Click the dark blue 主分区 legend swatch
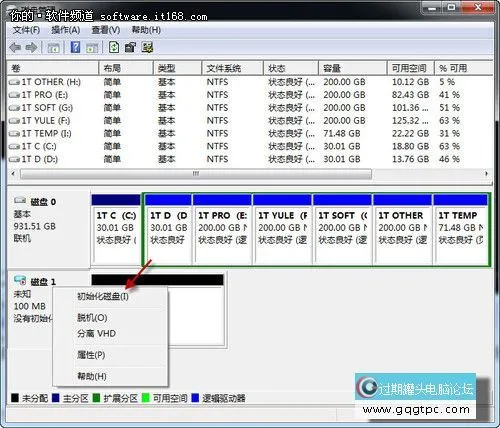The width and height of the screenshot is (500, 428). [56, 398]
